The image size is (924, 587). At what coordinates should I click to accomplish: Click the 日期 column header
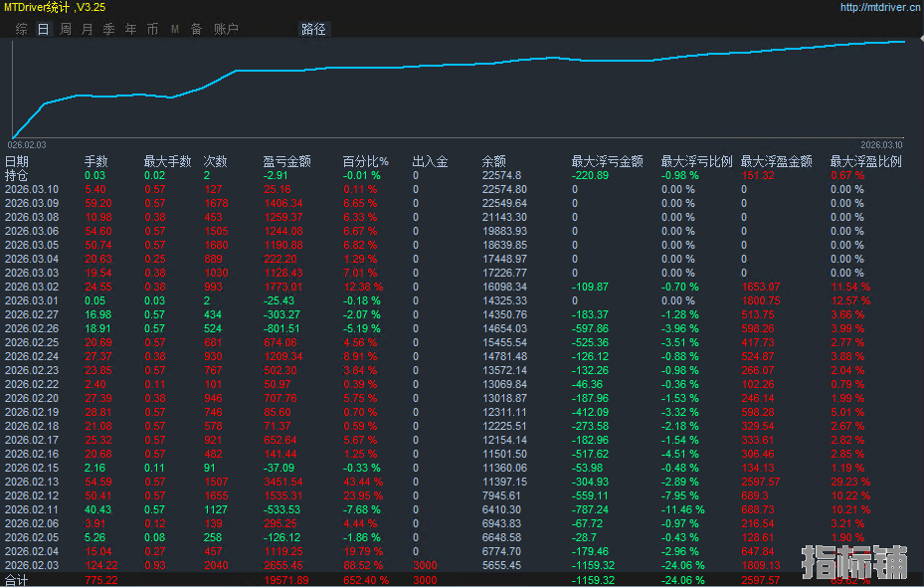click(x=19, y=160)
